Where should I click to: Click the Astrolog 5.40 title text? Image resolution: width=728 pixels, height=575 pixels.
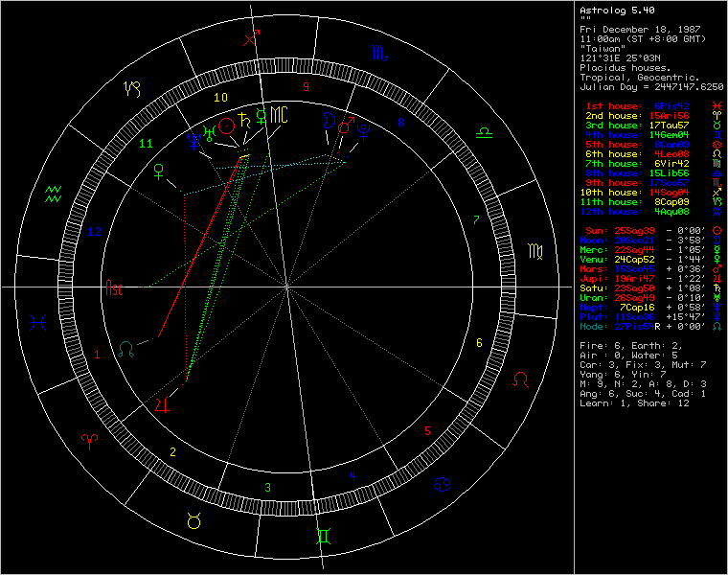[618, 11]
